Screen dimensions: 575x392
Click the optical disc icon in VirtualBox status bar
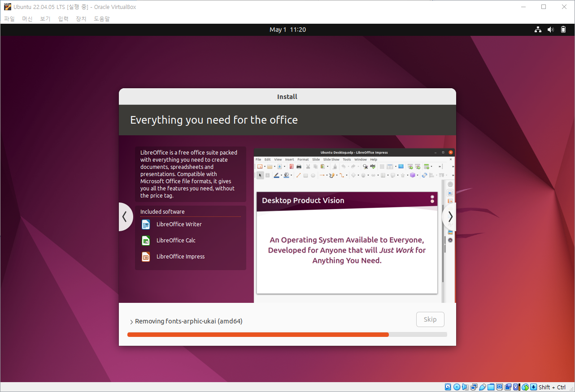[x=457, y=387]
